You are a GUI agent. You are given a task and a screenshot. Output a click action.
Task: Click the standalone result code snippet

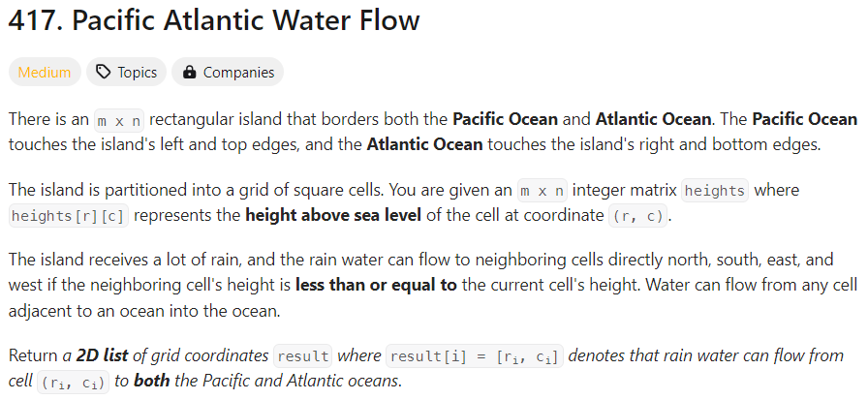(x=303, y=355)
